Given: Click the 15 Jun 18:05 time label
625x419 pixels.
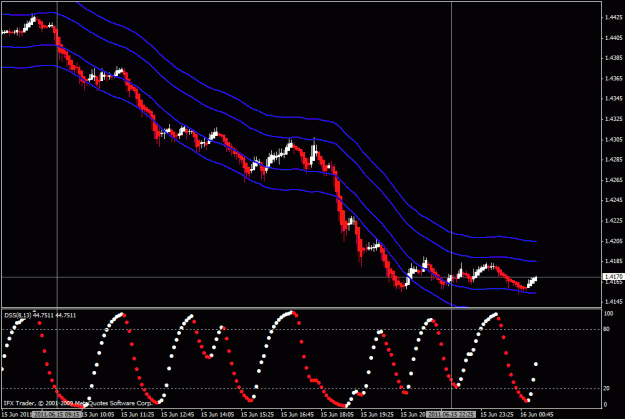Looking at the screenshot, I should (x=337, y=415).
